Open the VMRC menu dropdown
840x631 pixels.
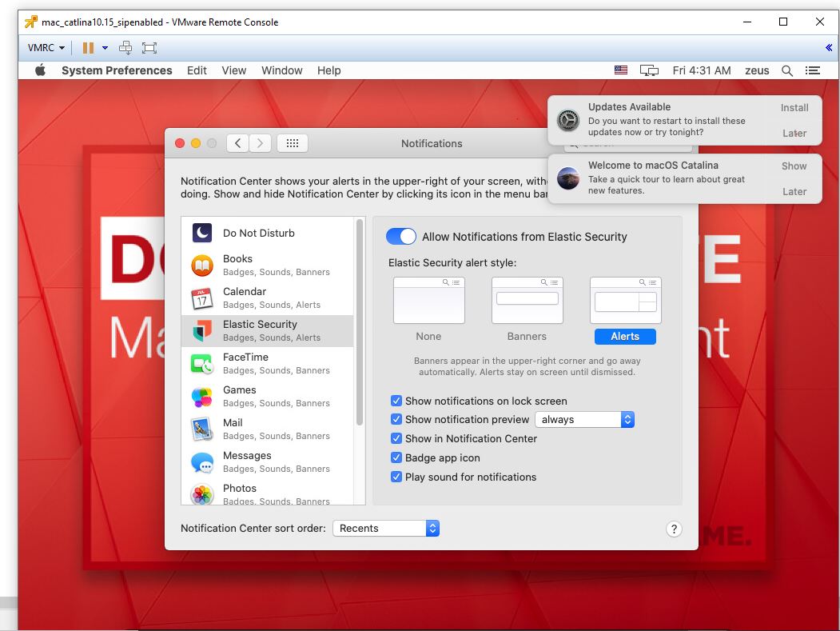[44, 47]
